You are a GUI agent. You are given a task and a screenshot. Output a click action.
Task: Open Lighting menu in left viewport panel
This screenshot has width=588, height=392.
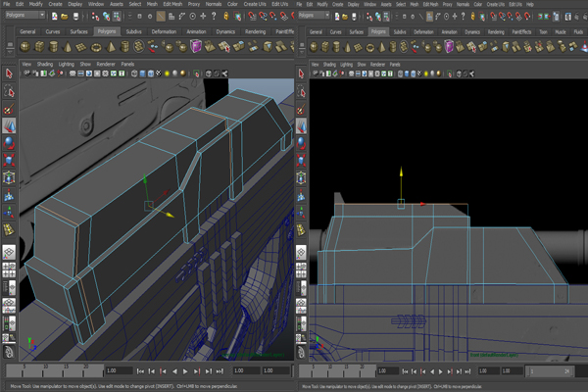(x=67, y=64)
